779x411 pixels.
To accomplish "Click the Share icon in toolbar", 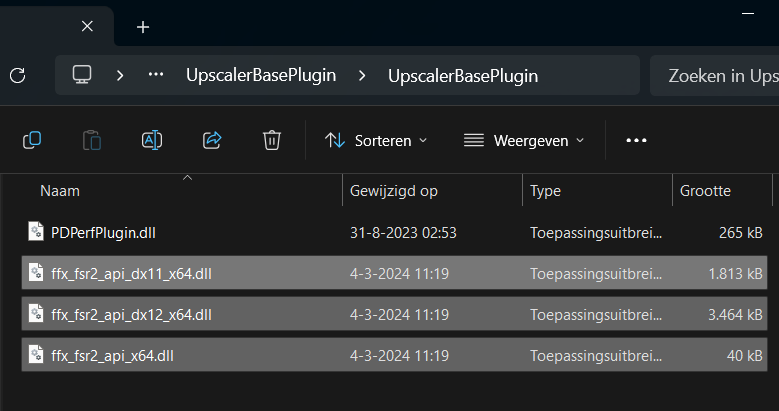I will (x=212, y=140).
